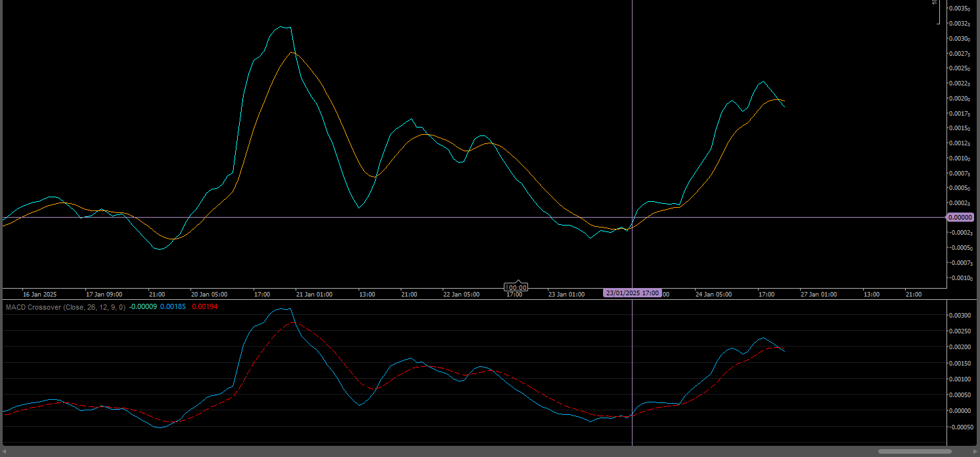Click the 0.0017 label on the upper price axis
The width and height of the screenshot is (980, 457).
click(x=961, y=114)
